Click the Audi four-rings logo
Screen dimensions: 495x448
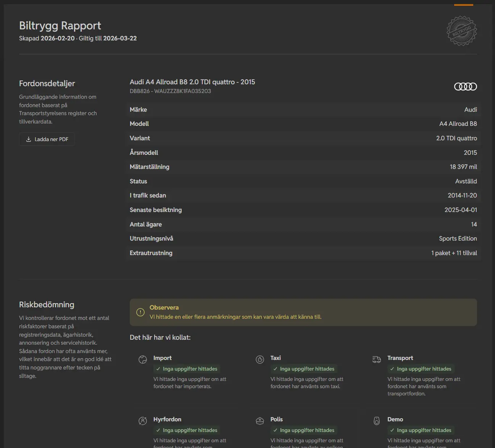[x=466, y=87]
